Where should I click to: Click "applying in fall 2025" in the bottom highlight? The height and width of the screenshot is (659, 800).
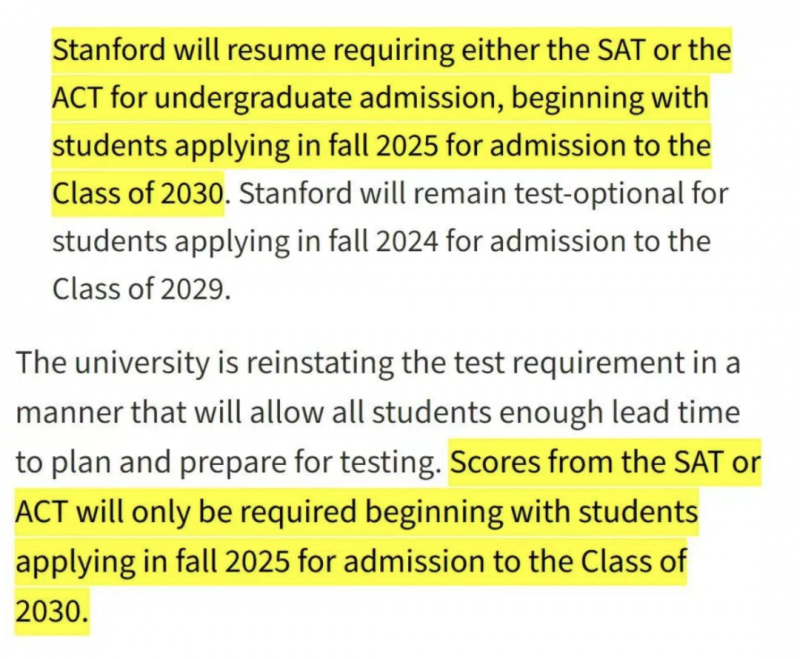pos(153,563)
